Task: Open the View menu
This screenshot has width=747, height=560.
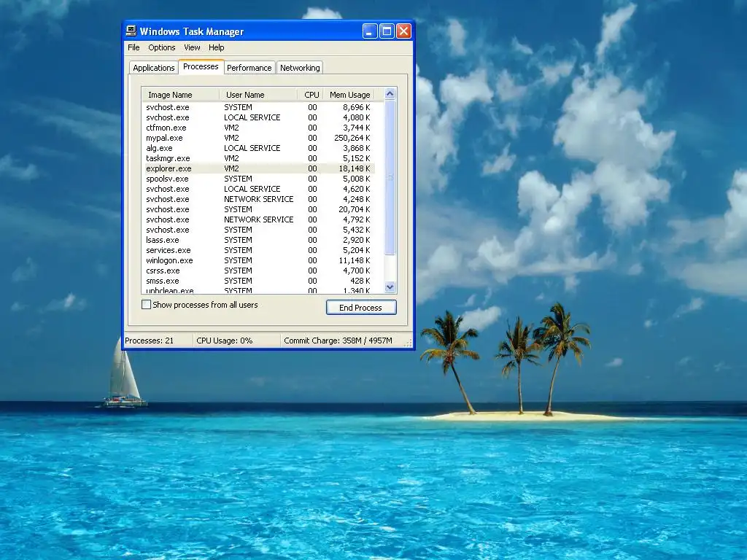Action: (x=192, y=47)
